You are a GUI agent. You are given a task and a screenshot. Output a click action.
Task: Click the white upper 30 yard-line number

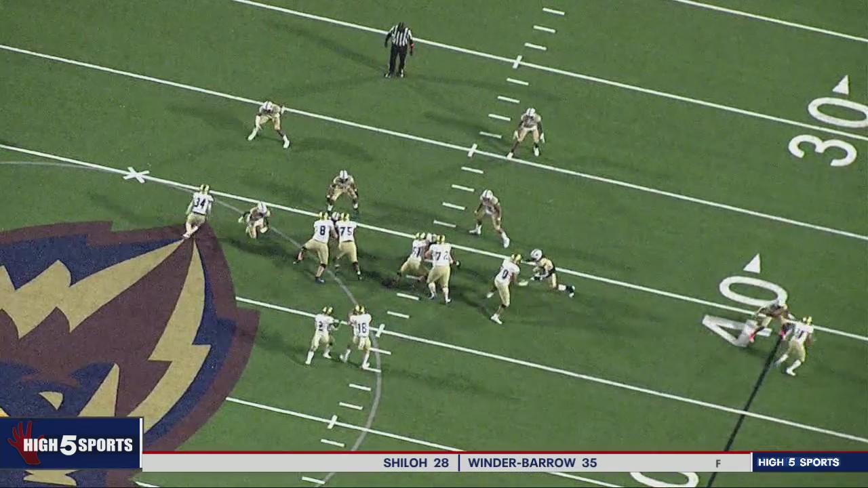pyautogui.click(x=838, y=112)
